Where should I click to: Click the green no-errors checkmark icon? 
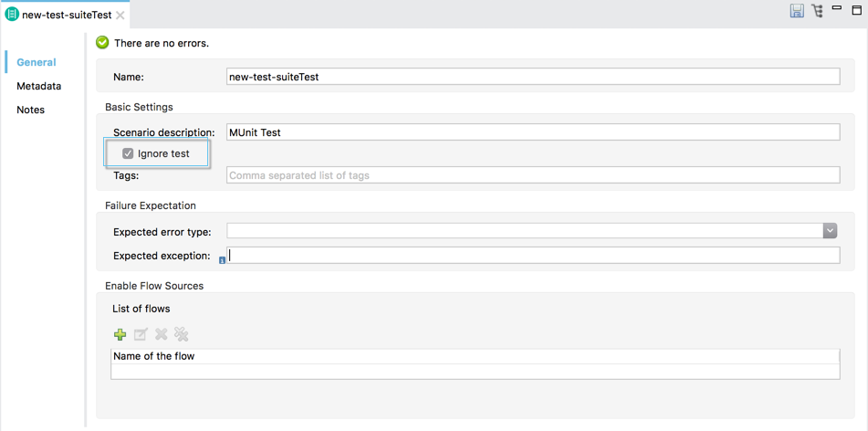(x=102, y=43)
